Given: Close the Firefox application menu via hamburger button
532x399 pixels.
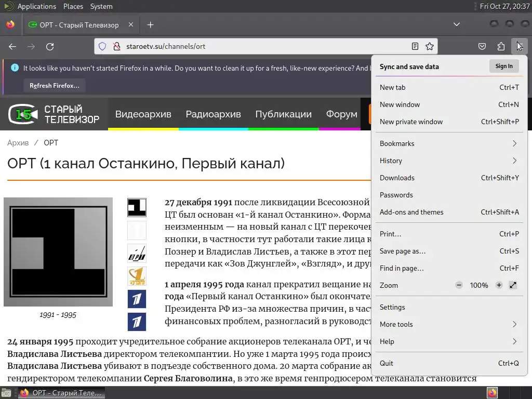Looking at the screenshot, I should (520, 46).
